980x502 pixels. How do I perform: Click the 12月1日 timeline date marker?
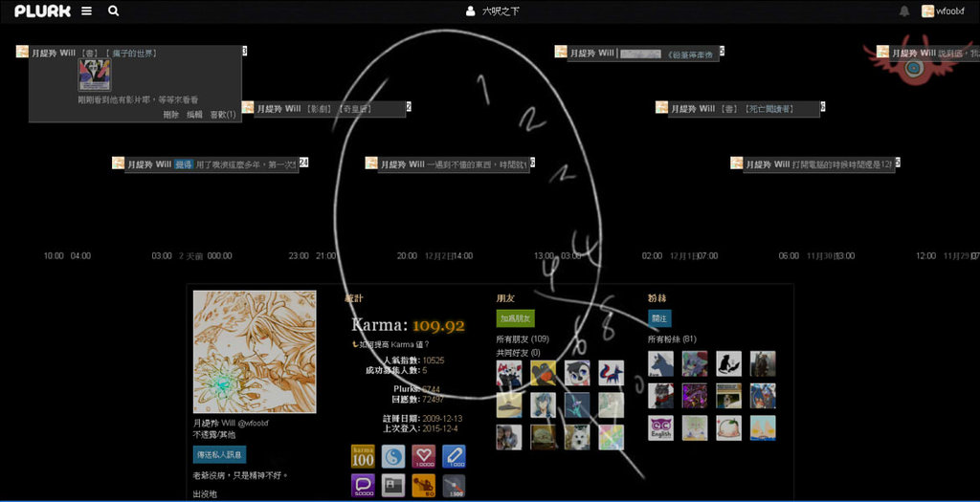(683, 256)
